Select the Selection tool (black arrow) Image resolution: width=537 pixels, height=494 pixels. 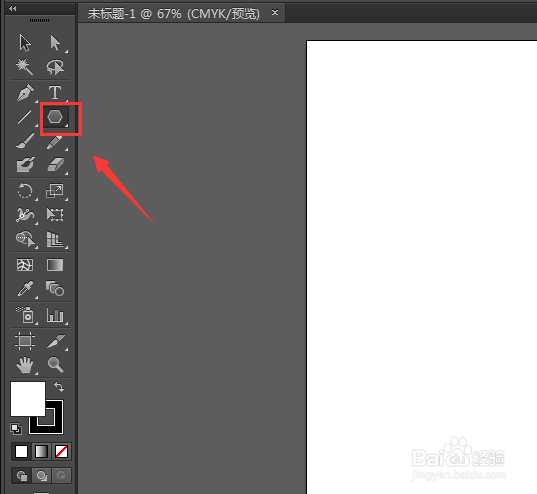[x=25, y=43]
